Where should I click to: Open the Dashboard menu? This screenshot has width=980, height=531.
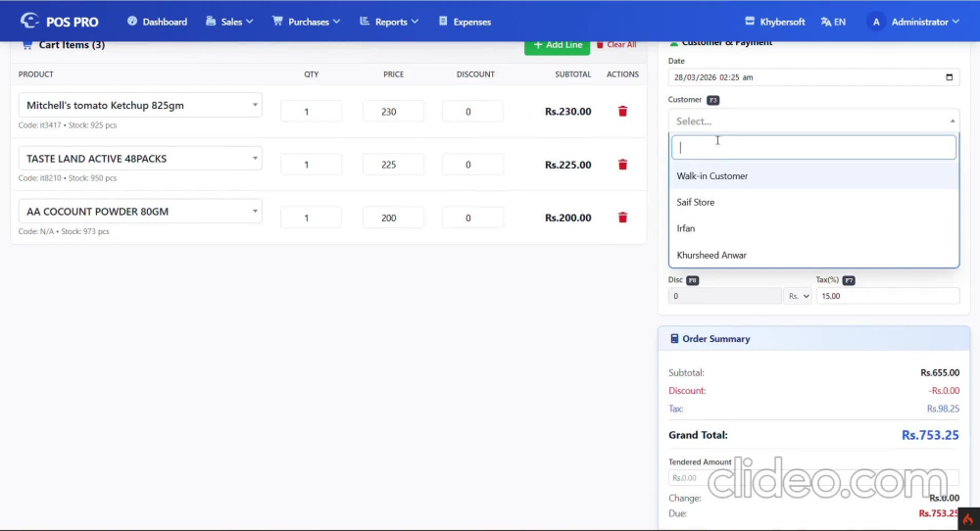[157, 22]
